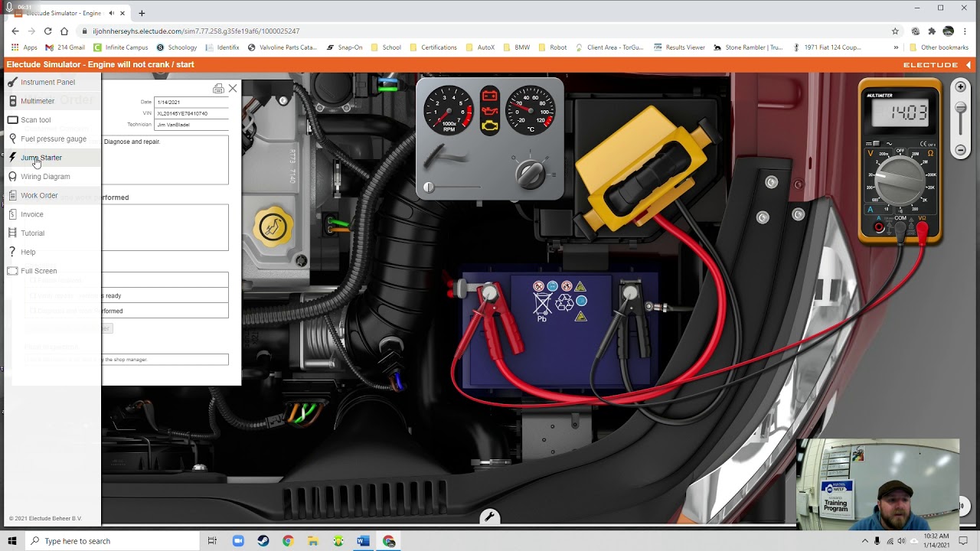This screenshot has width=980, height=551.
Task: Open the Help menu entry
Action: [x=22, y=252]
